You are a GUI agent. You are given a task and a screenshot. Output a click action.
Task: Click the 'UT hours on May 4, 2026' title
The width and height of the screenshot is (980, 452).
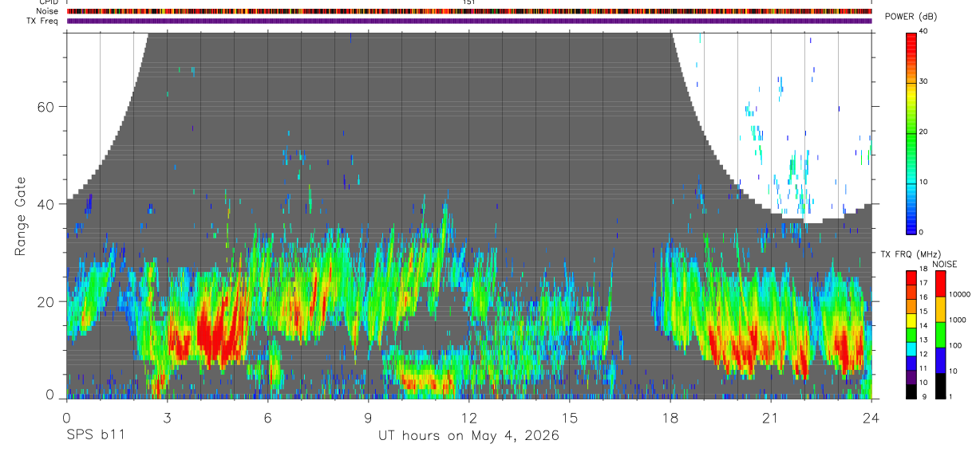coord(469,435)
